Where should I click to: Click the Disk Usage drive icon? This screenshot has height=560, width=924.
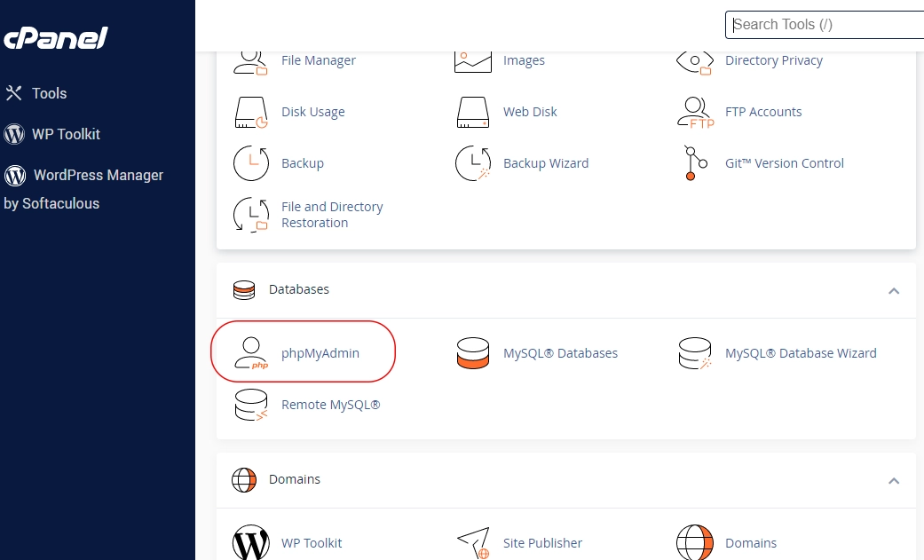point(251,112)
